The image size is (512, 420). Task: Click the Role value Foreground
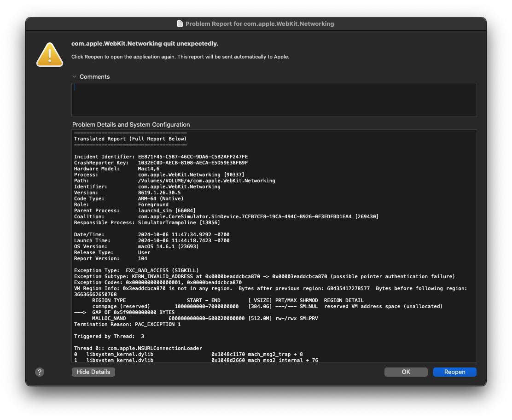153,205
